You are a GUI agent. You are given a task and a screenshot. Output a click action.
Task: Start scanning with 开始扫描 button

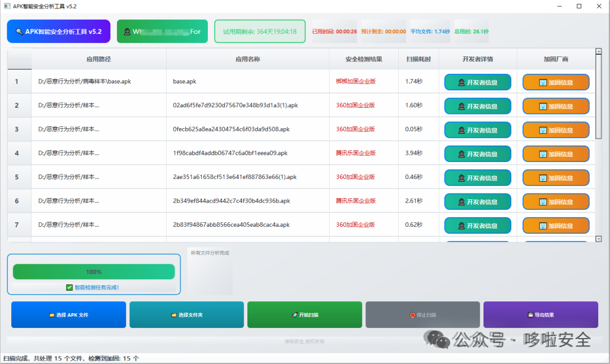(304, 314)
